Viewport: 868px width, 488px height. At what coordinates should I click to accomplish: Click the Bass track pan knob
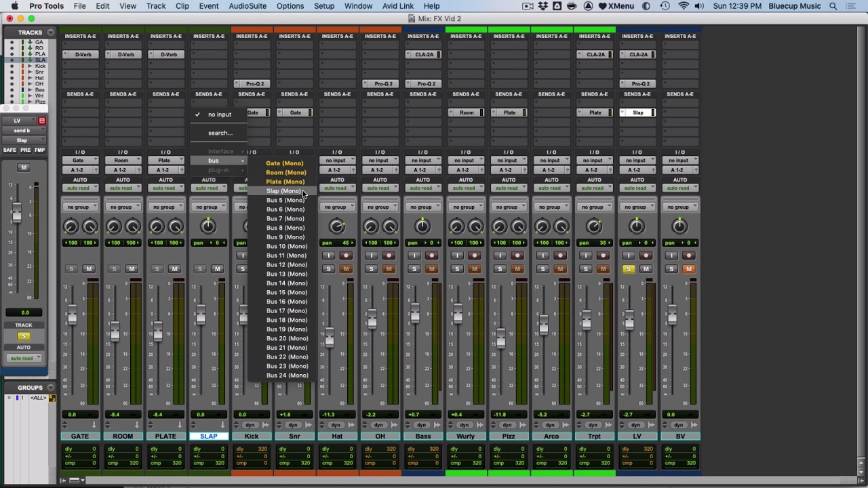pyautogui.click(x=422, y=226)
